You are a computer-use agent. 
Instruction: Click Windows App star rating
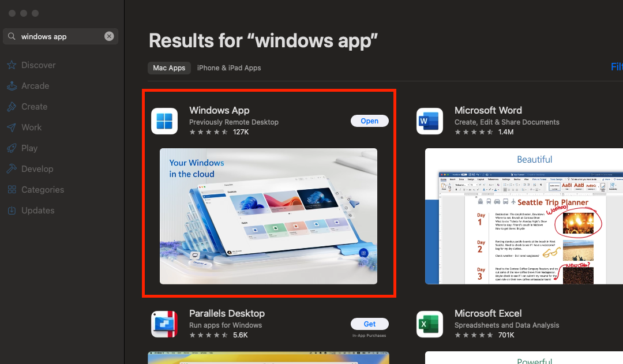click(208, 132)
